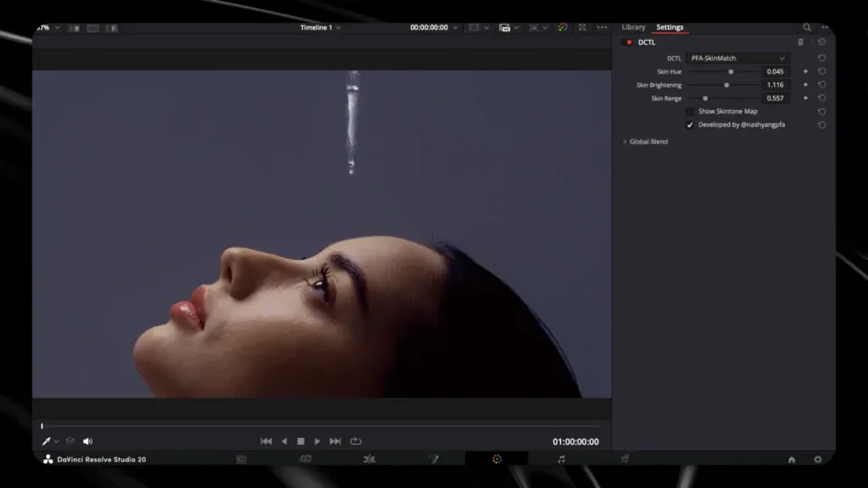This screenshot has height=488, width=868.
Task: Click the DaVinci Resolve Studio 20 logo
Action: [48, 459]
